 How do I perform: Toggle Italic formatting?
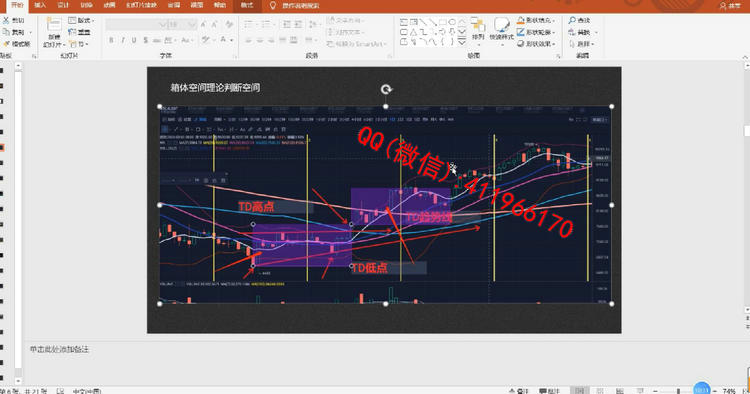pos(123,40)
